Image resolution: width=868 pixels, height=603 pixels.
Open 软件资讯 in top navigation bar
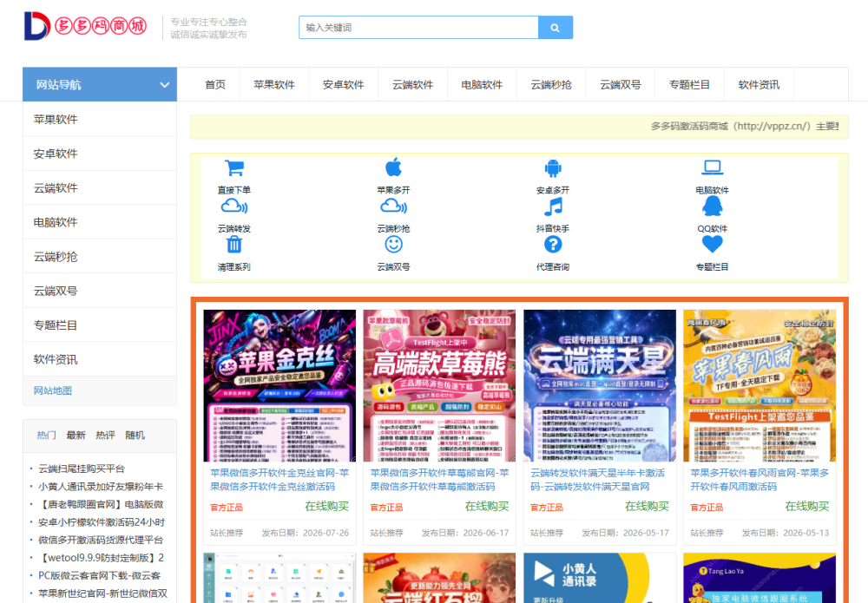point(759,85)
